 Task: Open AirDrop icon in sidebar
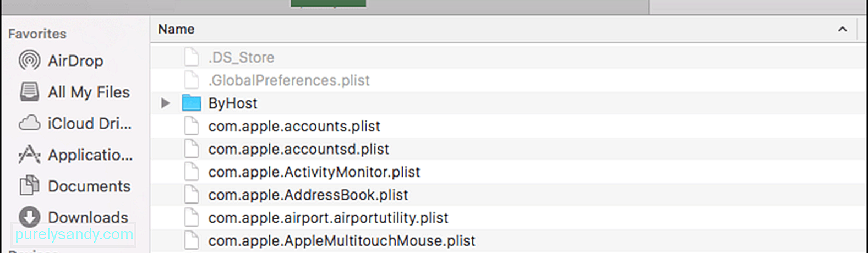pos(29,60)
